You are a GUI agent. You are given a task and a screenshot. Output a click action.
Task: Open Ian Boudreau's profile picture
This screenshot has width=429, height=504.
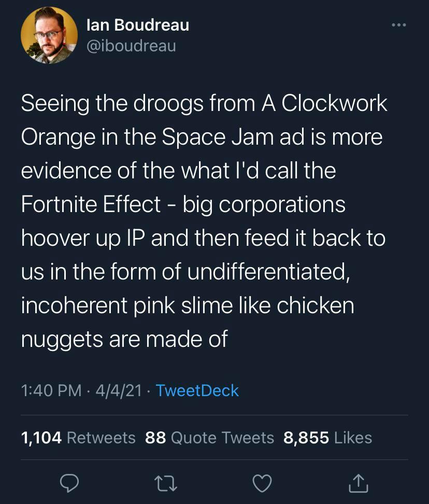(x=49, y=35)
